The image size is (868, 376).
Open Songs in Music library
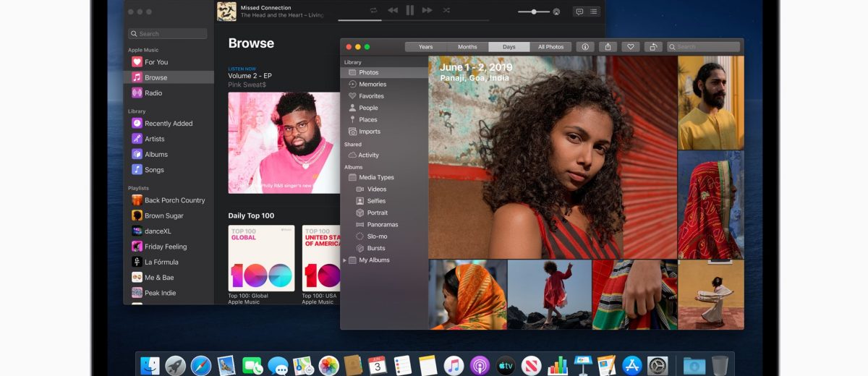pyautogui.click(x=169, y=170)
